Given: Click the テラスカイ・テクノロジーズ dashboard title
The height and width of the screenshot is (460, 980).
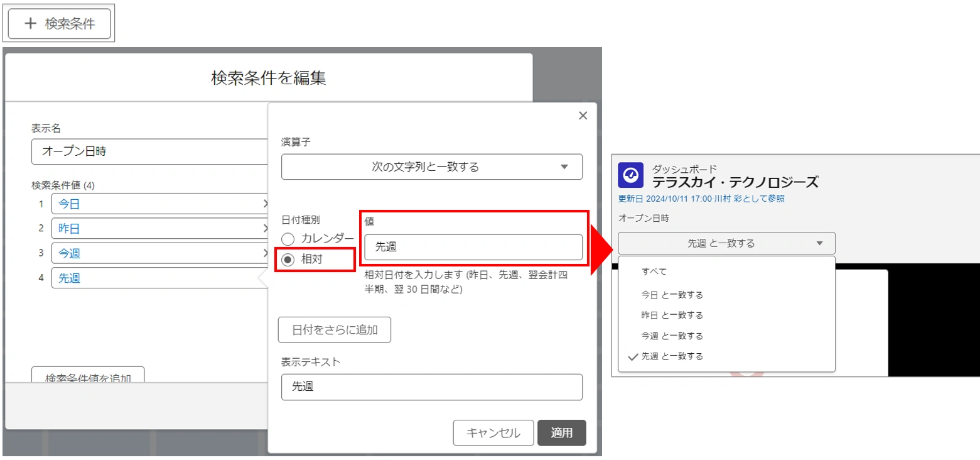Looking at the screenshot, I should (735, 182).
